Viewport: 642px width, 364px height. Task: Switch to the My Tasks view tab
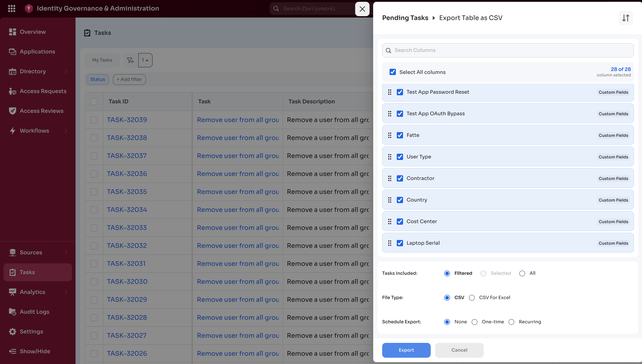tap(102, 60)
